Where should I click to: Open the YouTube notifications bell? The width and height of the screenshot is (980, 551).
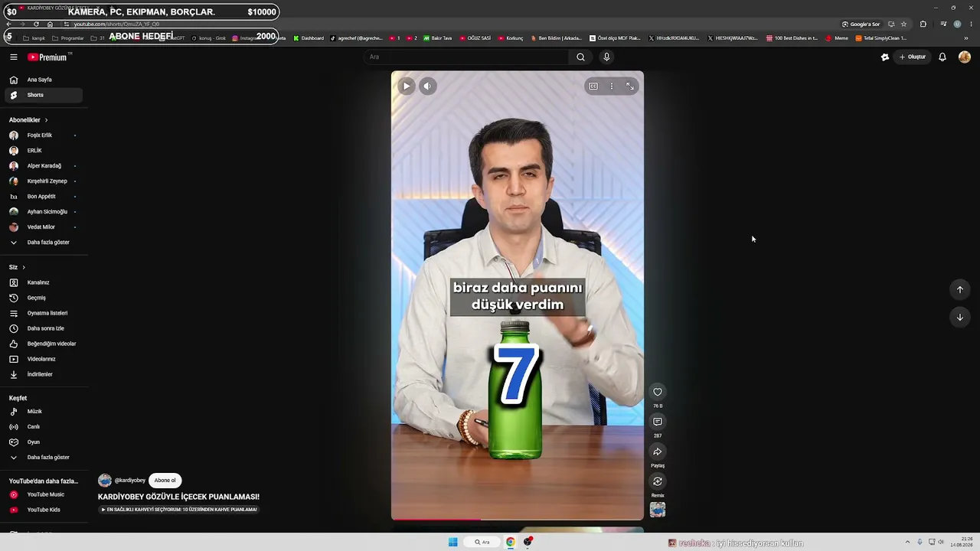(942, 57)
